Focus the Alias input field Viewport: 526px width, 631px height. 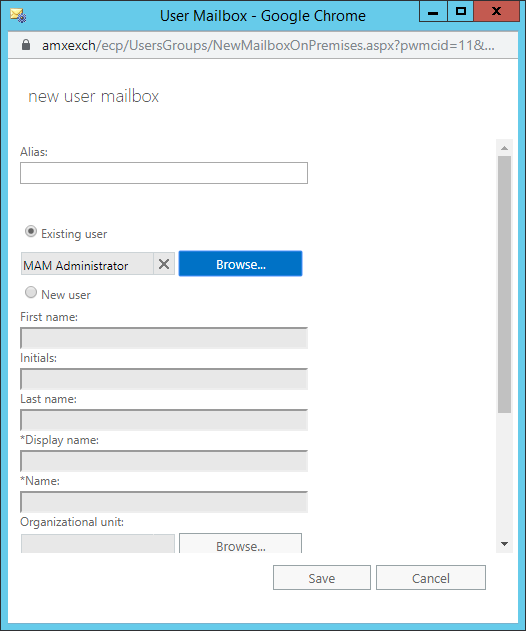click(x=164, y=173)
